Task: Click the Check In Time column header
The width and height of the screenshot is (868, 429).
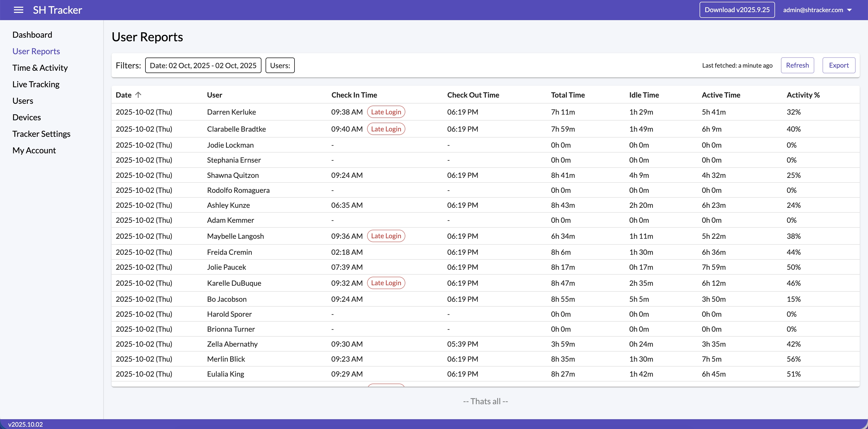Action: (354, 95)
